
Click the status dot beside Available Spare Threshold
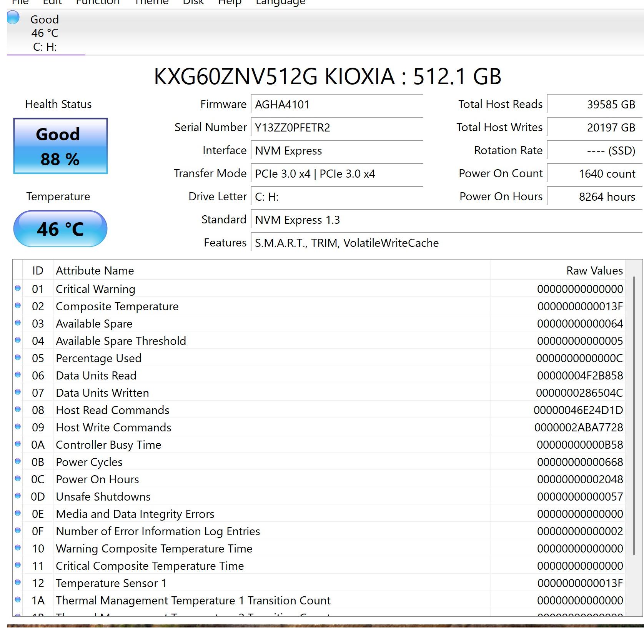point(18,340)
